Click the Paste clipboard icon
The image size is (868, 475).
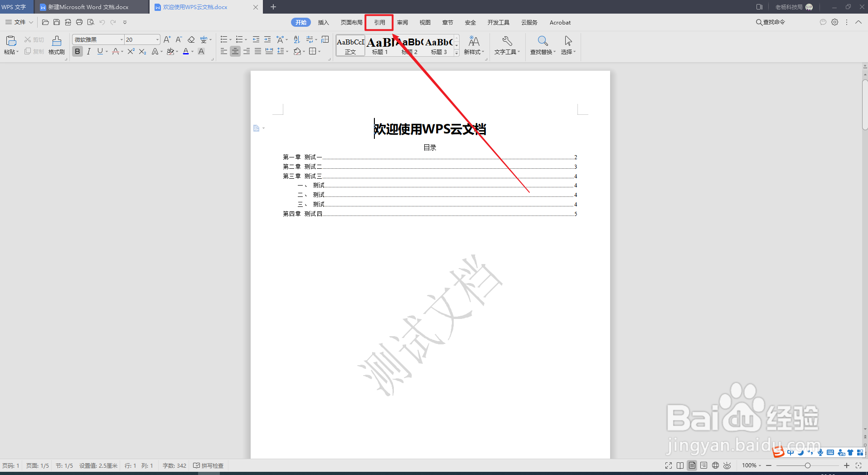click(x=11, y=41)
